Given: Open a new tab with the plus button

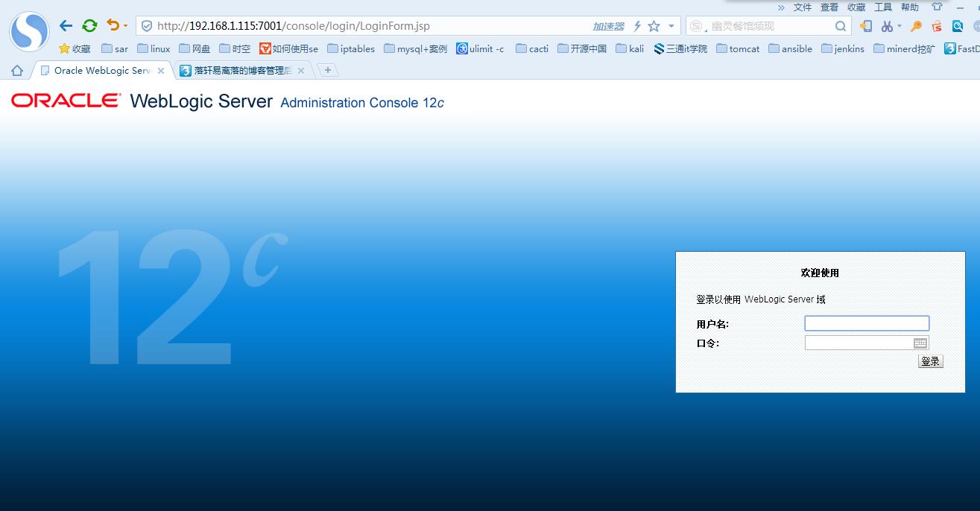Looking at the screenshot, I should point(327,70).
